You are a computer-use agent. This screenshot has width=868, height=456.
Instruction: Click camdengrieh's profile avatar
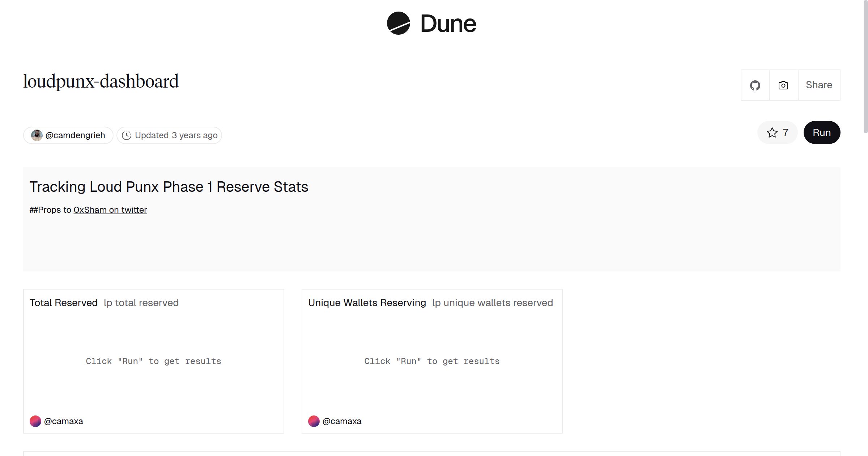pyautogui.click(x=37, y=135)
